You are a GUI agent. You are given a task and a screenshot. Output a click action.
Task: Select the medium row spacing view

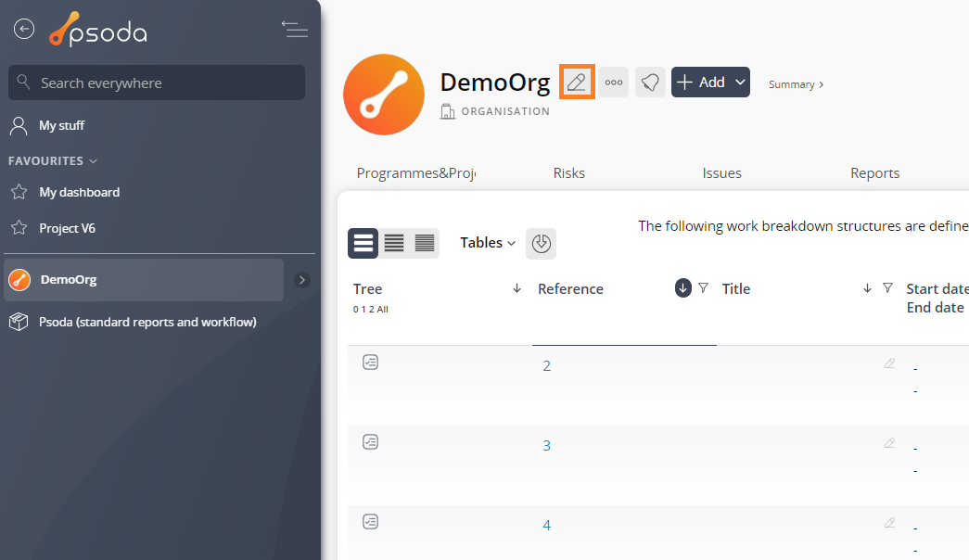(x=394, y=243)
